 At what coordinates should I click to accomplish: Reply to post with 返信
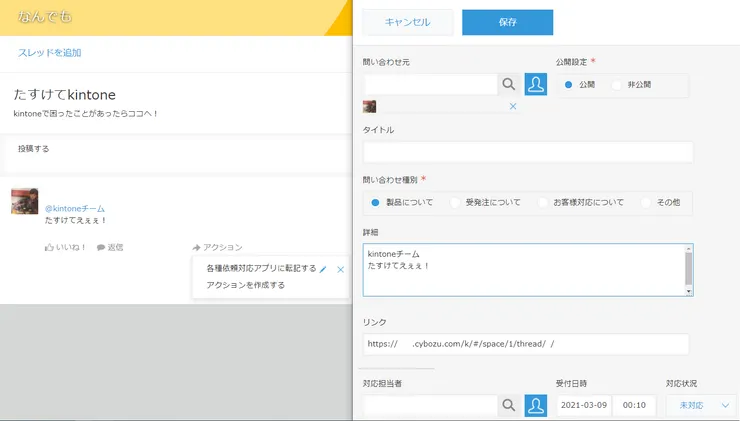(110, 247)
